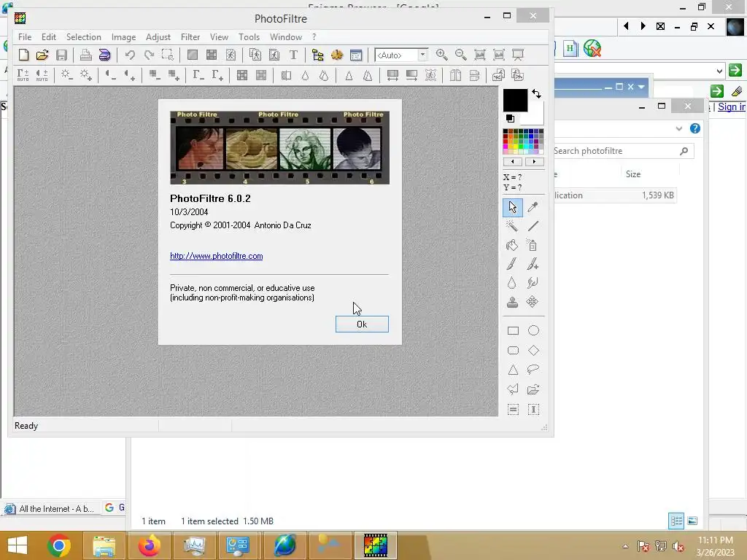The height and width of the screenshot is (560, 747).
Task: Click the Scanner (TWAIN) import icon
Action: pyautogui.click(x=105, y=55)
